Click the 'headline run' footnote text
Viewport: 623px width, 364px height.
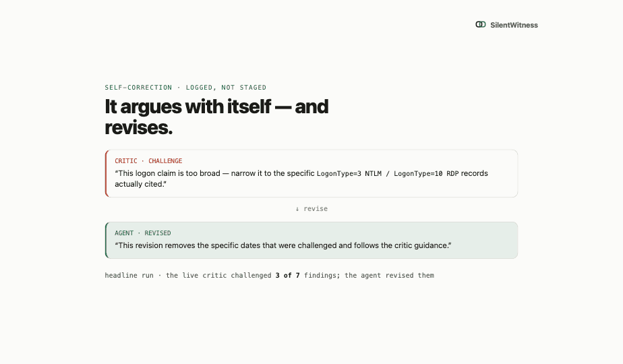click(129, 276)
